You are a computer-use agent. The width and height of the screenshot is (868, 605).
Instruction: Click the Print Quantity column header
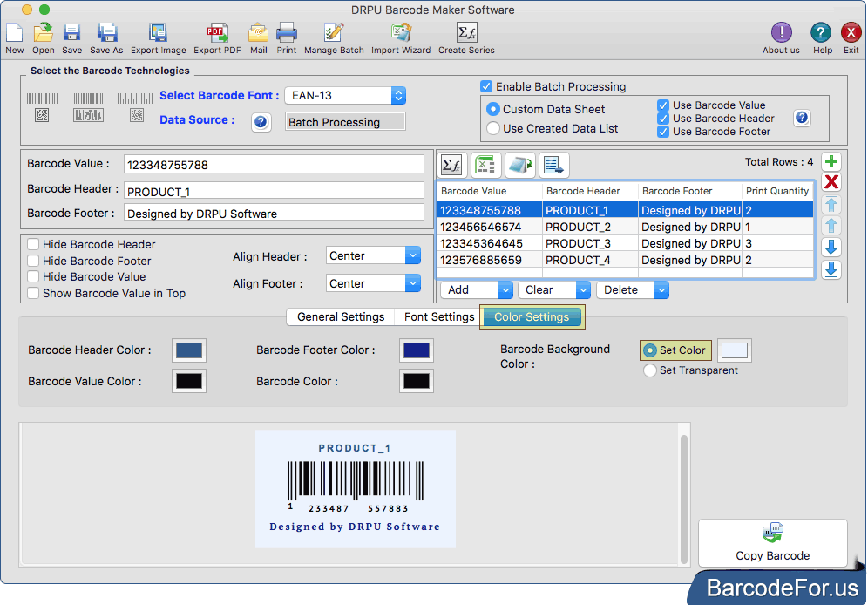tap(777, 191)
